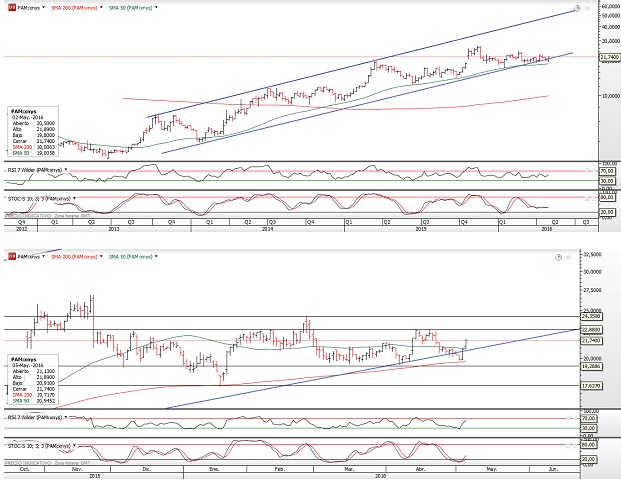Click the 2015 year label on the upper time axis

[421, 229]
